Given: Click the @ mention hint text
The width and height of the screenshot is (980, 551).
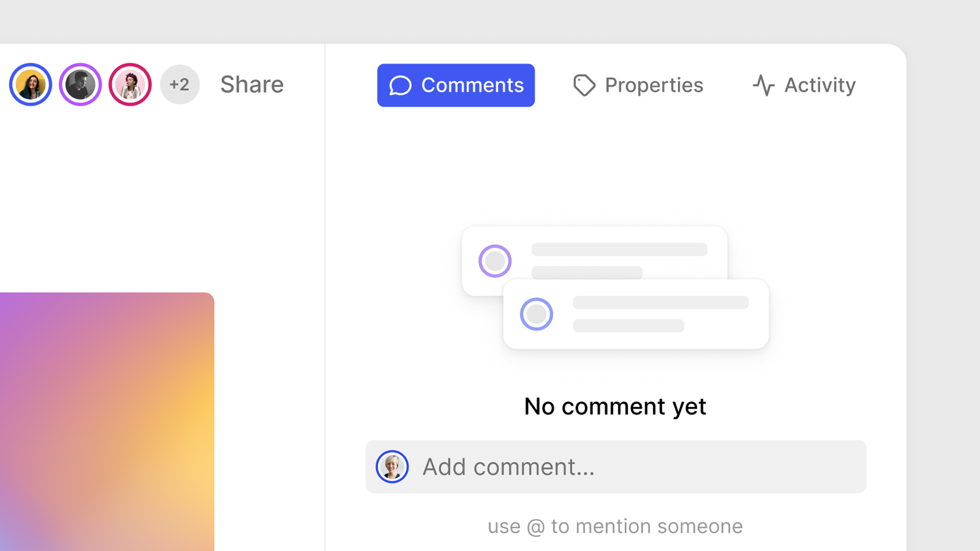Looking at the screenshot, I should (615, 526).
